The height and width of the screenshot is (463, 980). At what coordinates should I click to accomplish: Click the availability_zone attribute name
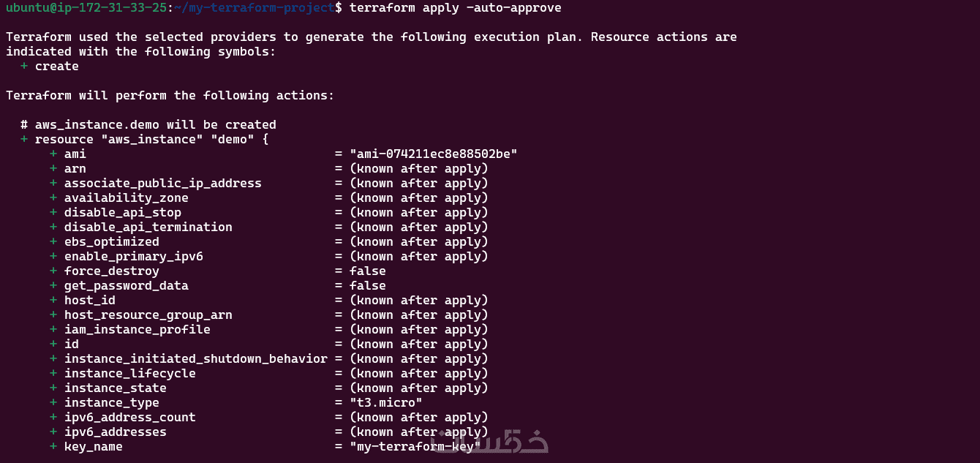pyautogui.click(x=126, y=198)
